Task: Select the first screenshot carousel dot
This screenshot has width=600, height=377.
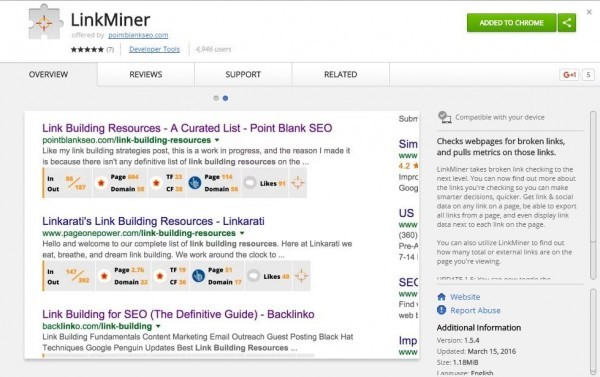Action: coord(216,98)
